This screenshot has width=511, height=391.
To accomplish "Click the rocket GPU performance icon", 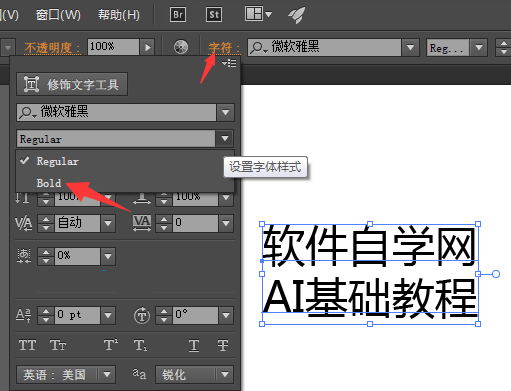I will 296,15.
